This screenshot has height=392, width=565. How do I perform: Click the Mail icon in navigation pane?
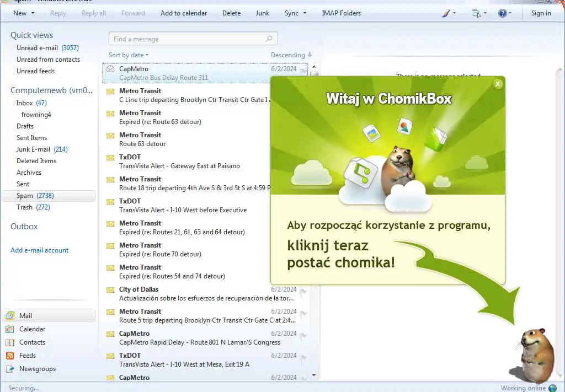(x=10, y=316)
